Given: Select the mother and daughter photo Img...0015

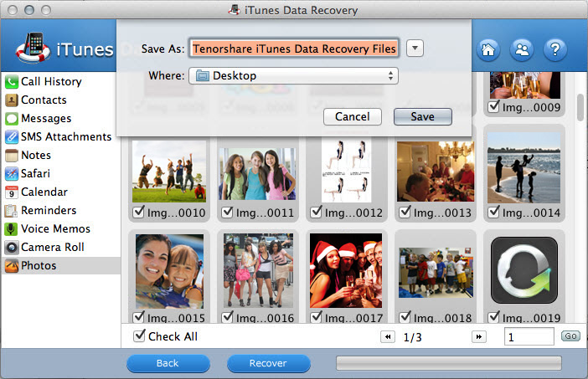Looking at the screenshot, I should coord(169,272).
